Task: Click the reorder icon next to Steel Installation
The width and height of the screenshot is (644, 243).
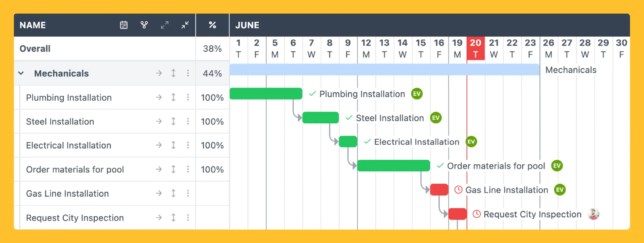Action: tap(173, 121)
